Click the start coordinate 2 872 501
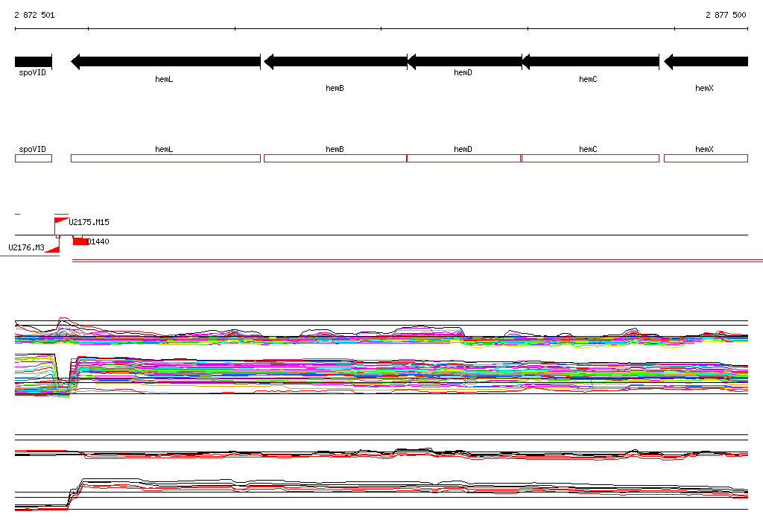 [x=34, y=15]
